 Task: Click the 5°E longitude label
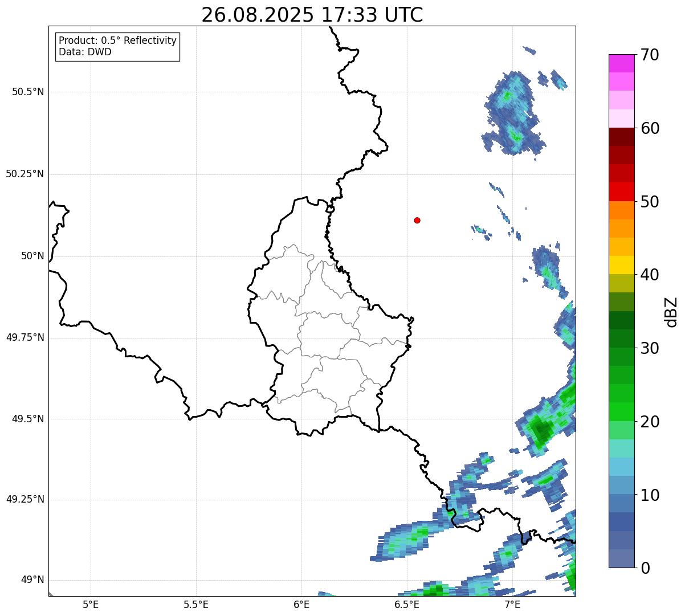pyautogui.click(x=91, y=604)
